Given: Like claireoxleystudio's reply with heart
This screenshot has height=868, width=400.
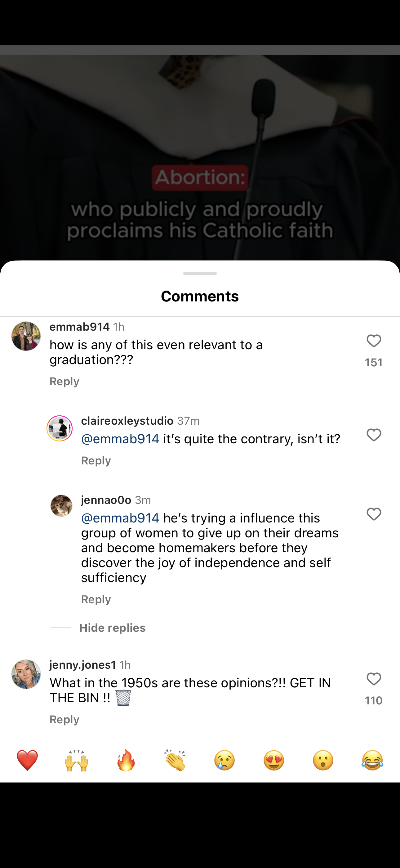Looking at the screenshot, I should point(374,435).
